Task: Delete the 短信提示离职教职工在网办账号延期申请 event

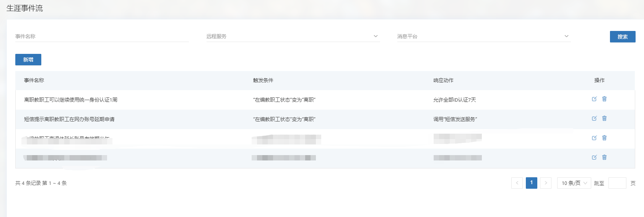Action: [x=604, y=118]
